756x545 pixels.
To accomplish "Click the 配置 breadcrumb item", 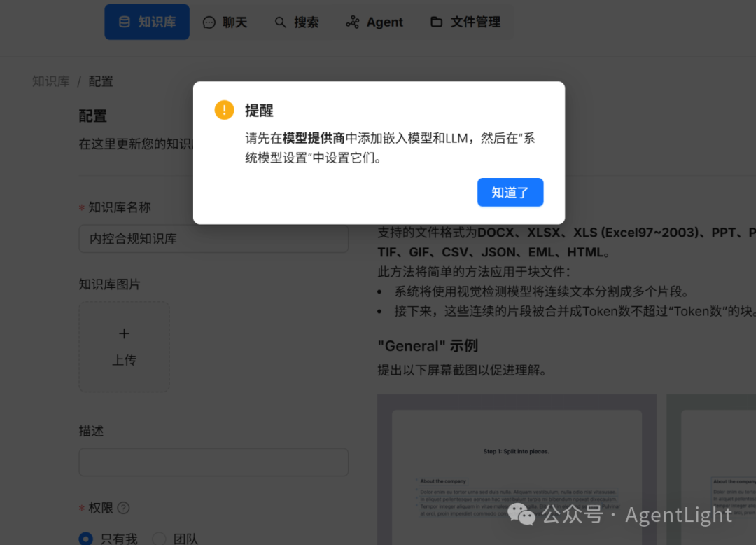I will tap(100, 81).
